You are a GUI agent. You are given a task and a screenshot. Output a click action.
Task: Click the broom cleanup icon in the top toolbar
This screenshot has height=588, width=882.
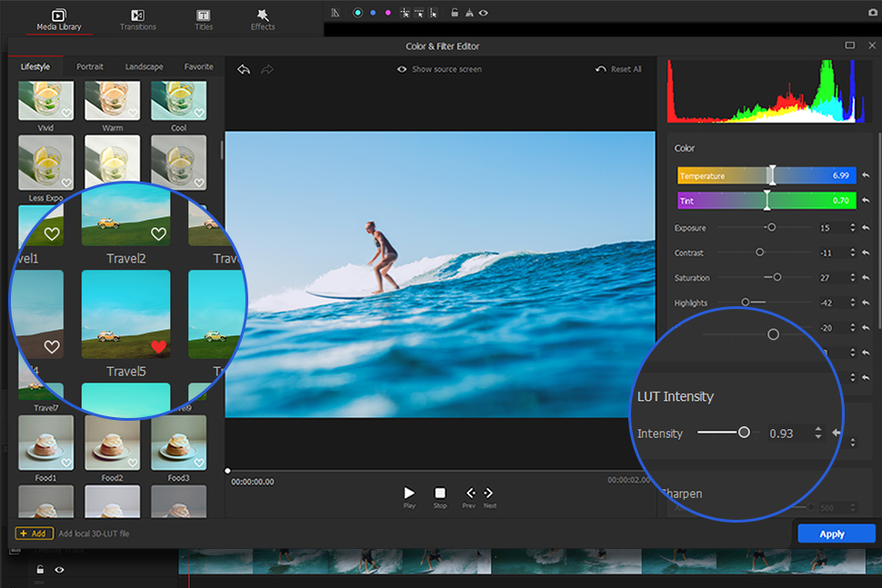(x=469, y=12)
